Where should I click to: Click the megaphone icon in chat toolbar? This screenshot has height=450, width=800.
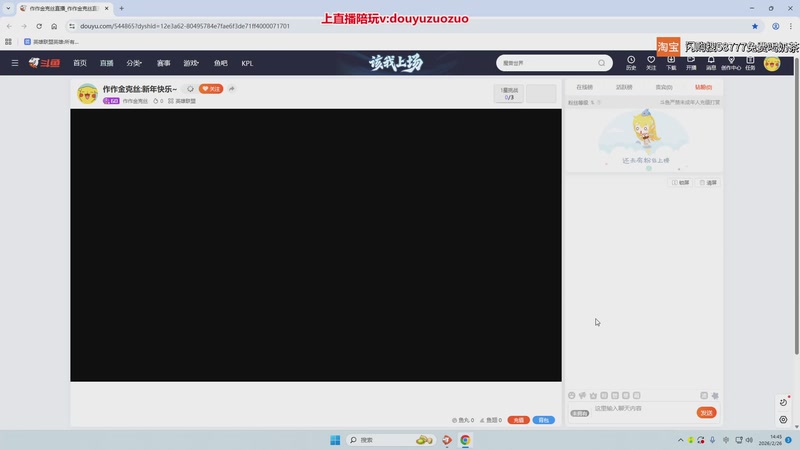(582, 395)
